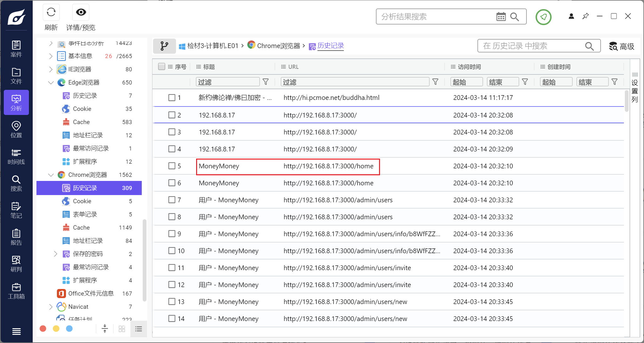Image resolution: width=644 pixels, height=343 pixels.
Task: Click 设置列 column settings button
Action: (x=635, y=88)
